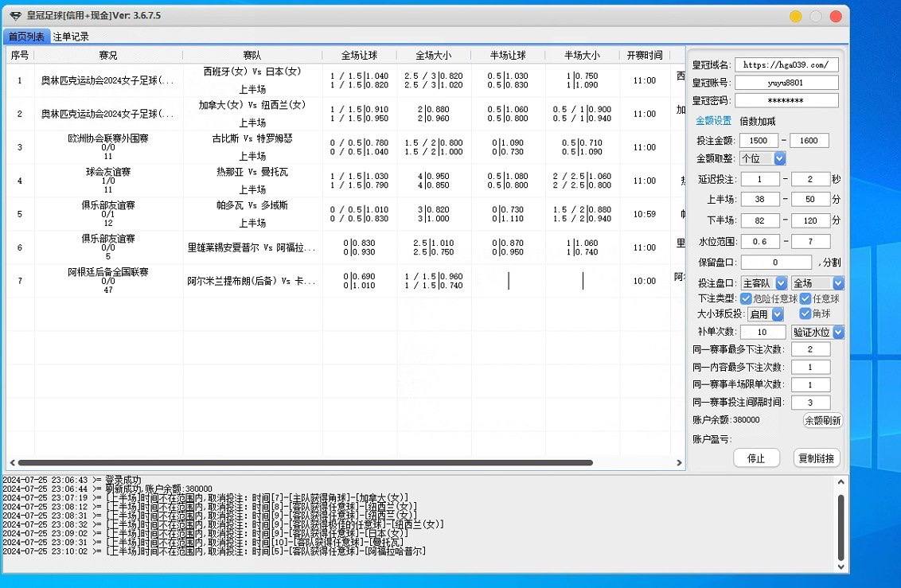Toggle the 任意球 checkbox
Image resolution: width=901 pixels, height=588 pixels.
805,299
